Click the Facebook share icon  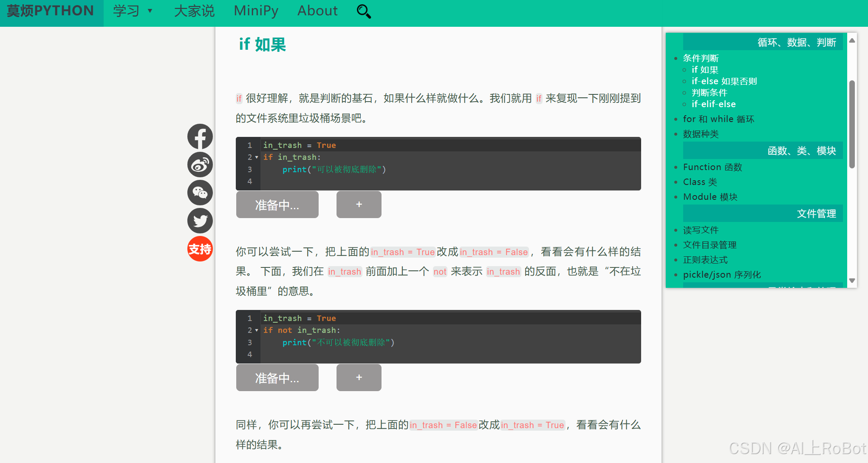pos(200,136)
